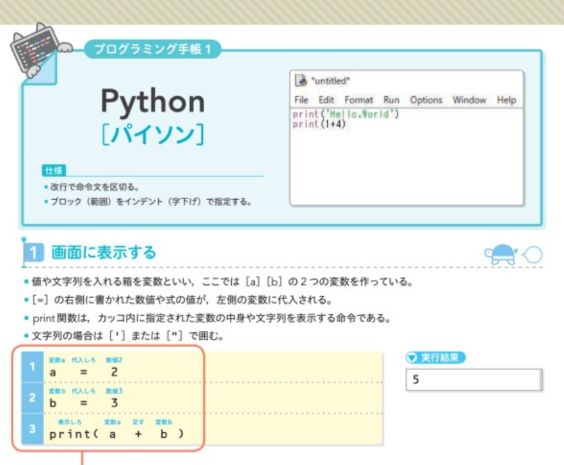Screen dimensions: 564x465
Task: Click the 値や文字列を入れる箱を変数 bullet
Action: point(218,282)
